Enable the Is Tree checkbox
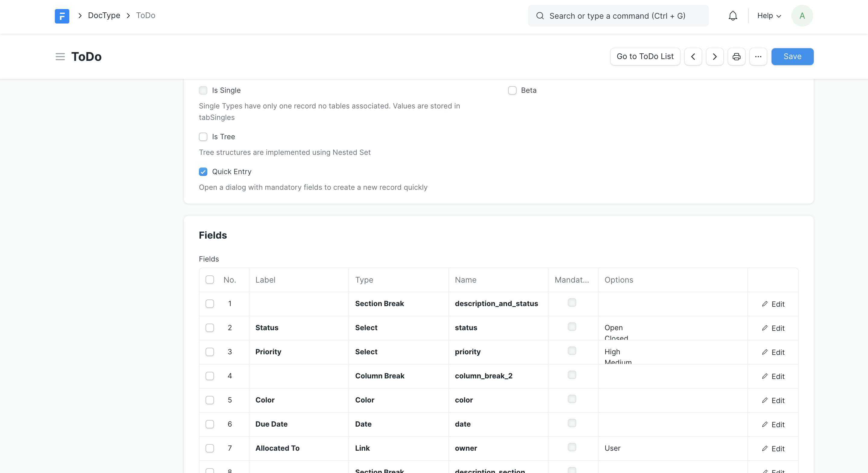Image resolution: width=868 pixels, height=473 pixels. 203,137
